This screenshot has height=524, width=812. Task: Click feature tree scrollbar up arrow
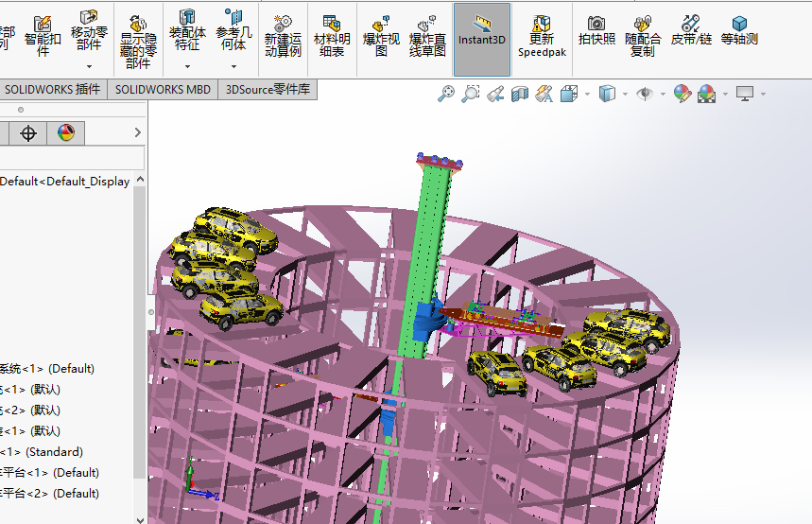[140, 180]
